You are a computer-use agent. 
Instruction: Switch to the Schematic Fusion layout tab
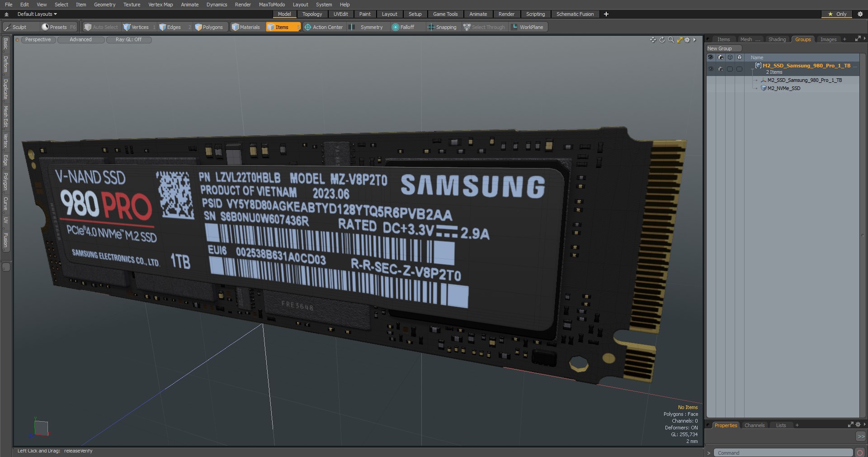point(575,14)
